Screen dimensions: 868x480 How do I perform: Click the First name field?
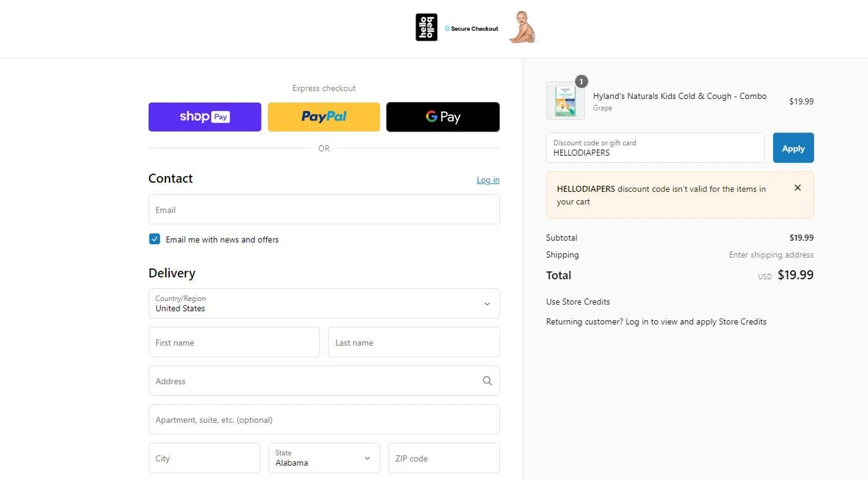click(234, 342)
